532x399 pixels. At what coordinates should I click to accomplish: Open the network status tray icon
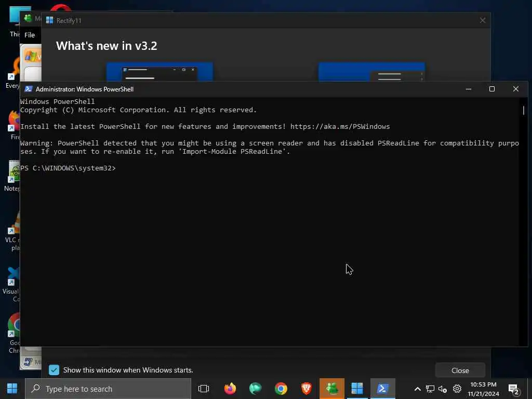pyautogui.click(x=430, y=389)
